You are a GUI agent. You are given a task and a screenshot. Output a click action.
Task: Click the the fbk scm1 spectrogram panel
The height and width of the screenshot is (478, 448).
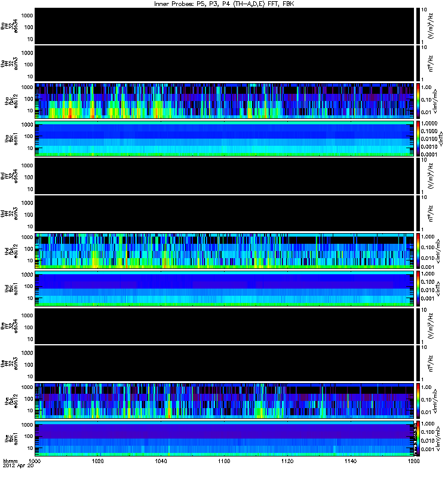(x=225, y=439)
